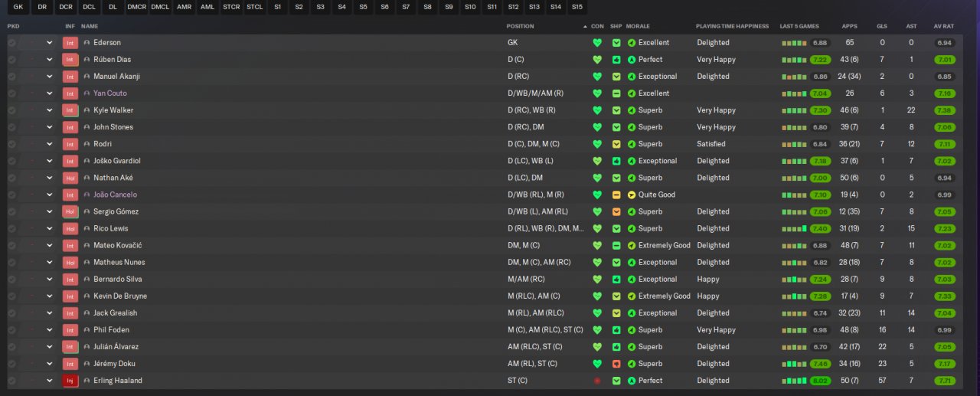Click Ederson's Excellent morale icon
The image size is (980, 396).
tap(632, 43)
